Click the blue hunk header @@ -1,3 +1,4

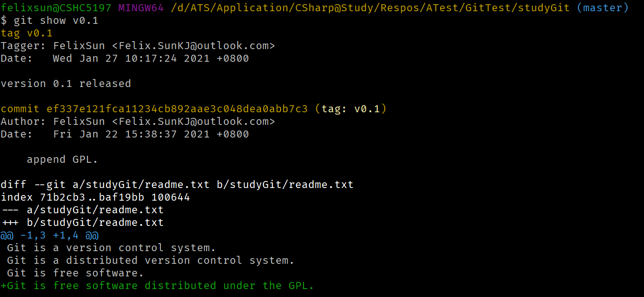[x=50, y=235]
